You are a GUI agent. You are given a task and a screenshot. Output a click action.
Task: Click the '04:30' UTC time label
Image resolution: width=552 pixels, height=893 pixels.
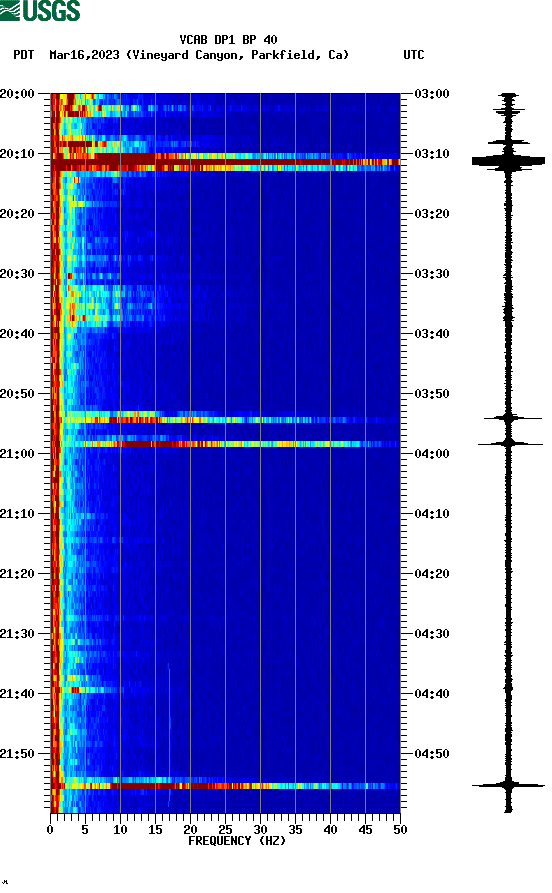tap(432, 634)
